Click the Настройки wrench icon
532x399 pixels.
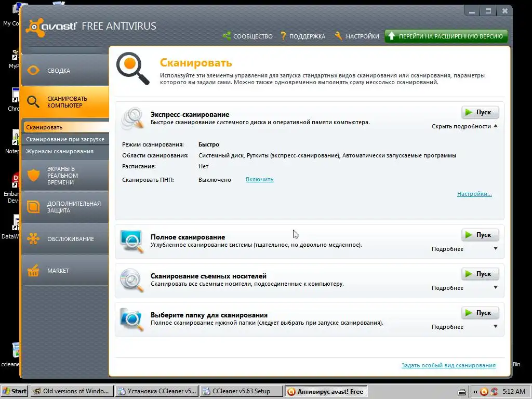(x=338, y=36)
